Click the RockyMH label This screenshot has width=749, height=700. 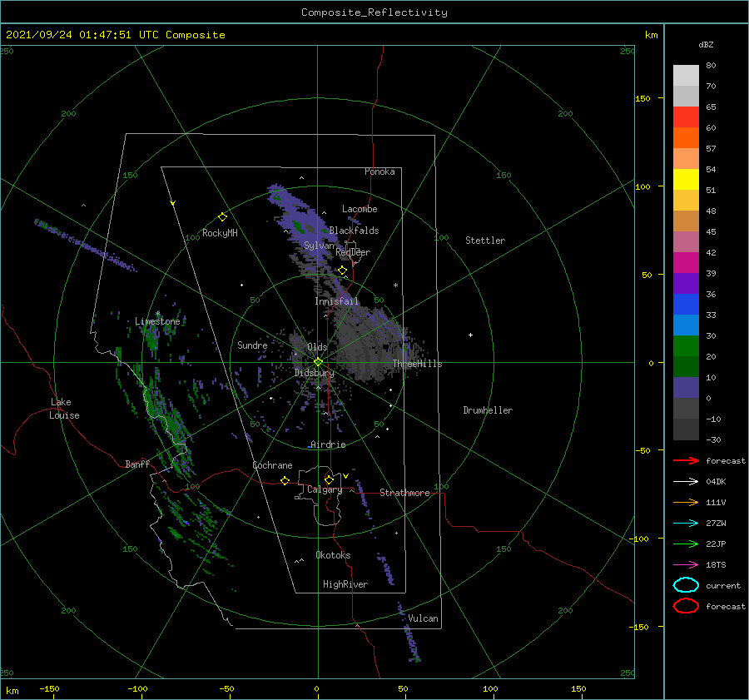220,233
